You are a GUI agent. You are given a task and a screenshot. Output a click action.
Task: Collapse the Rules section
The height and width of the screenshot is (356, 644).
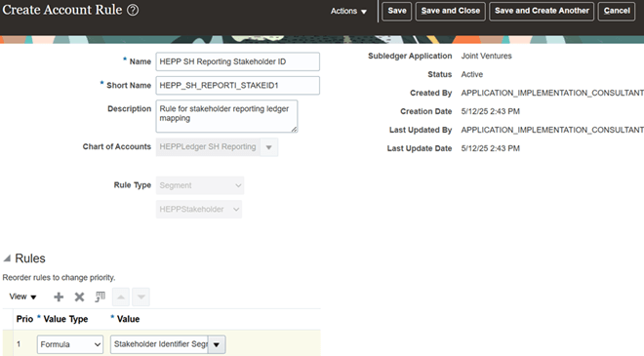[7, 258]
